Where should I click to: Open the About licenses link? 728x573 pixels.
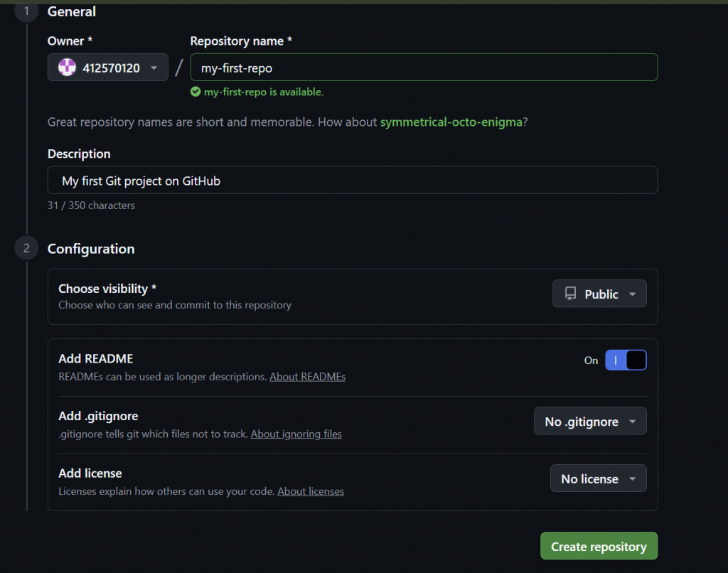[x=310, y=491]
